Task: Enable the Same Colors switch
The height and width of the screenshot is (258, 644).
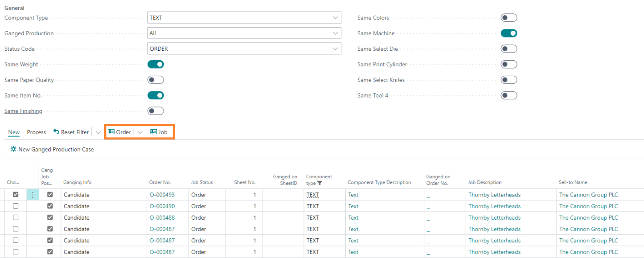Action: click(509, 18)
